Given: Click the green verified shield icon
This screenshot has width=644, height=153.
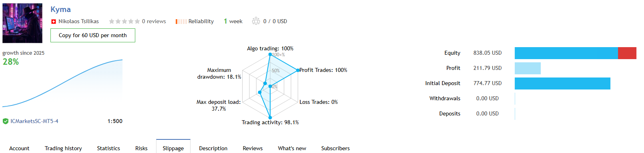Looking at the screenshot, I should (x=6, y=121).
